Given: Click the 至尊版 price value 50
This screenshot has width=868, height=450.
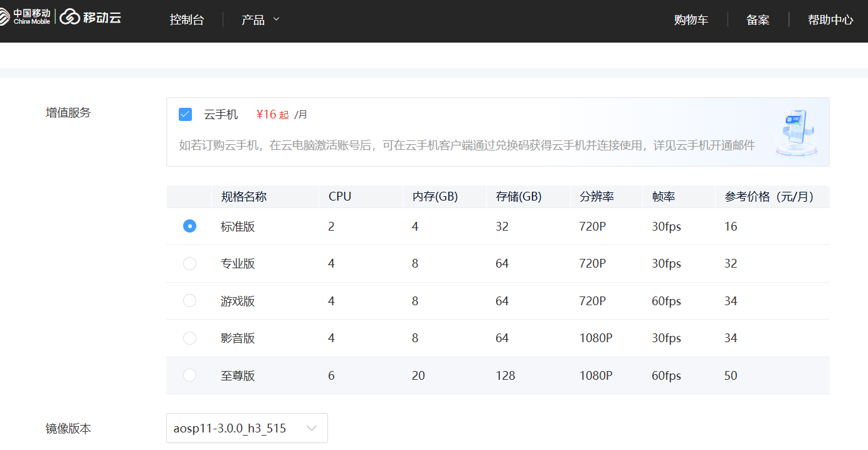Looking at the screenshot, I should coord(731,375).
